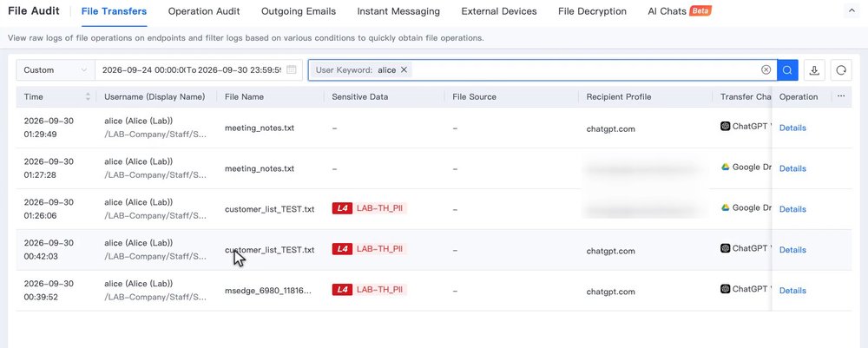Viewport: 868px width, 348px height.
Task: Click LAB-TH_PII label in 01:26:06 row
Action: pyautogui.click(x=379, y=208)
